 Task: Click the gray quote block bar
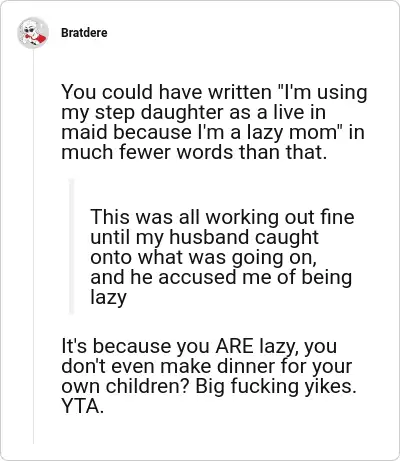coord(71,247)
